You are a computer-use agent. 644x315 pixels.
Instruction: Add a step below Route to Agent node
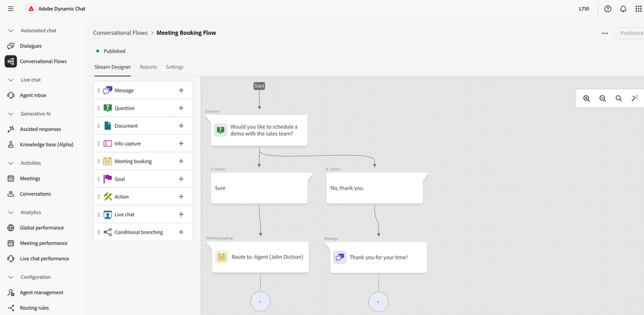pos(260,301)
